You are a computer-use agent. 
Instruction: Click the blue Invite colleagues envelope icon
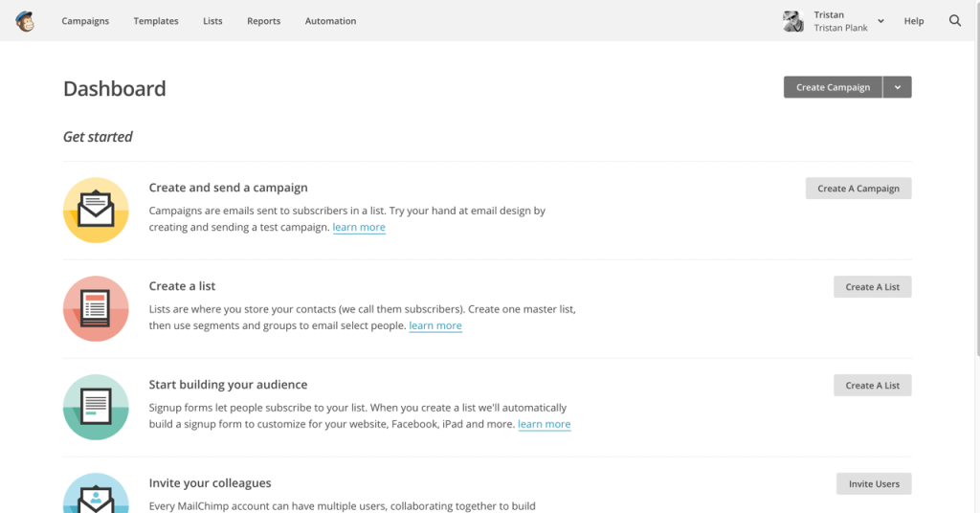coord(96,493)
